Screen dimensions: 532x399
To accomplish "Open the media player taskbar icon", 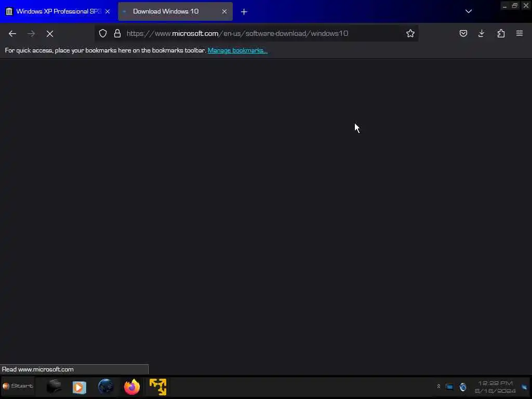I will click(79, 387).
